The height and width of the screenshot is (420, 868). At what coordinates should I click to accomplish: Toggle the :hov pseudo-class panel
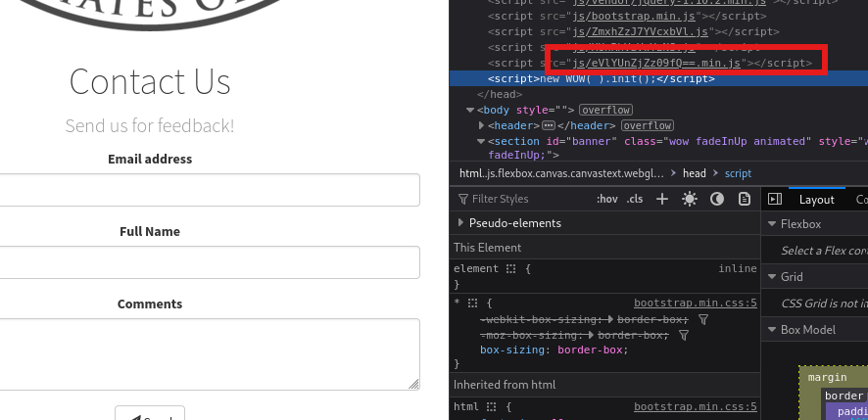(606, 199)
